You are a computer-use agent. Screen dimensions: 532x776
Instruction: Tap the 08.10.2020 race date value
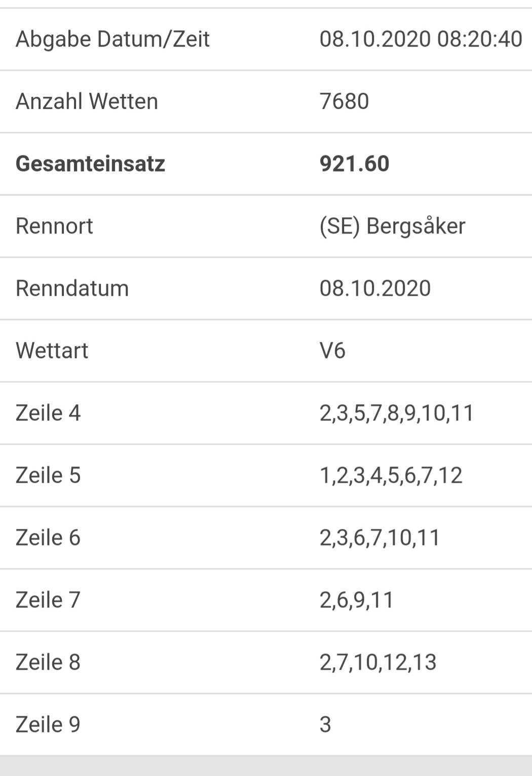coord(375,288)
